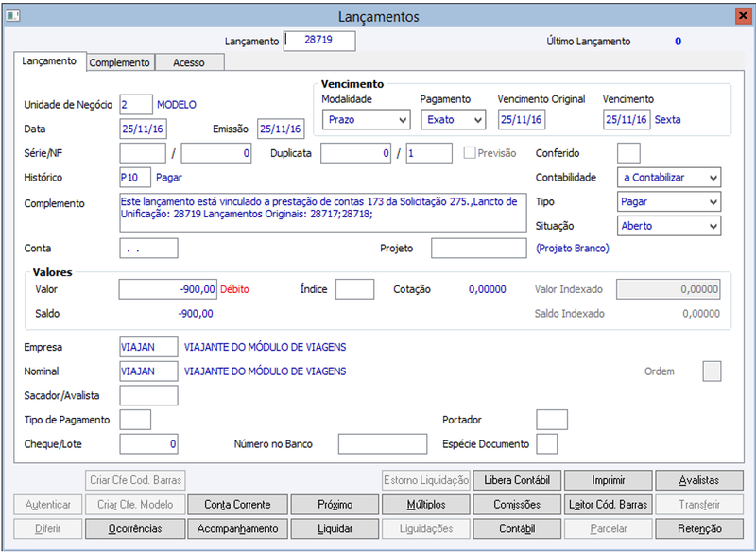
Task: Open the Pagamento dropdown showing Exato
Action: pos(454,119)
